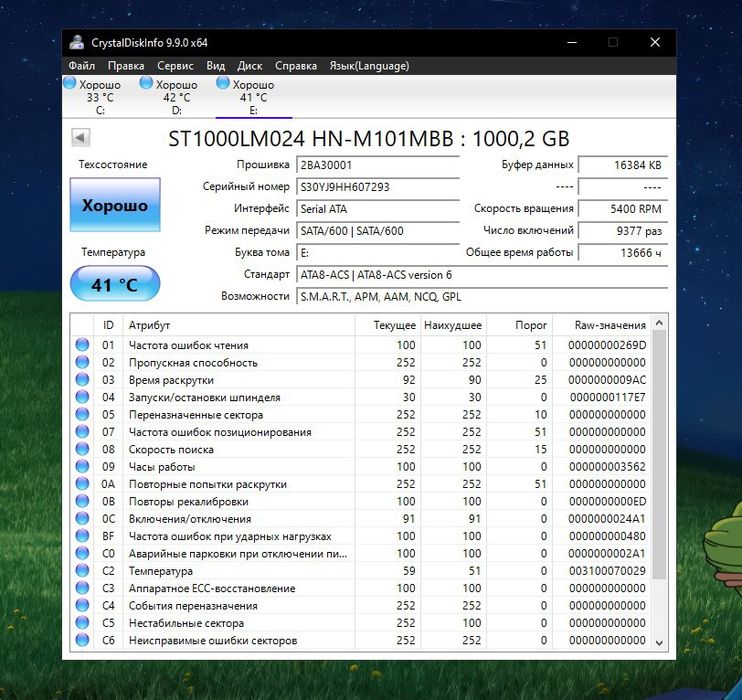Click status orb for 0B Повторы рекалибровки
The image size is (742, 700).
[x=82, y=501]
